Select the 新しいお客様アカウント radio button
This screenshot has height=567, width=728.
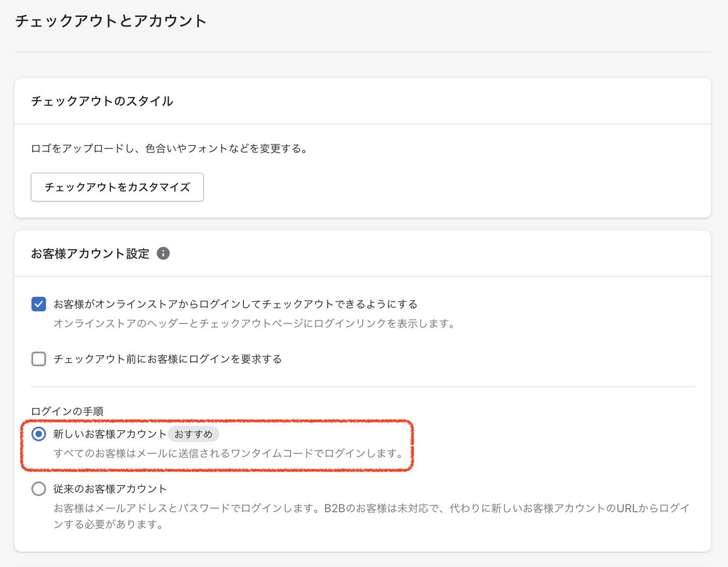click(x=39, y=434)
